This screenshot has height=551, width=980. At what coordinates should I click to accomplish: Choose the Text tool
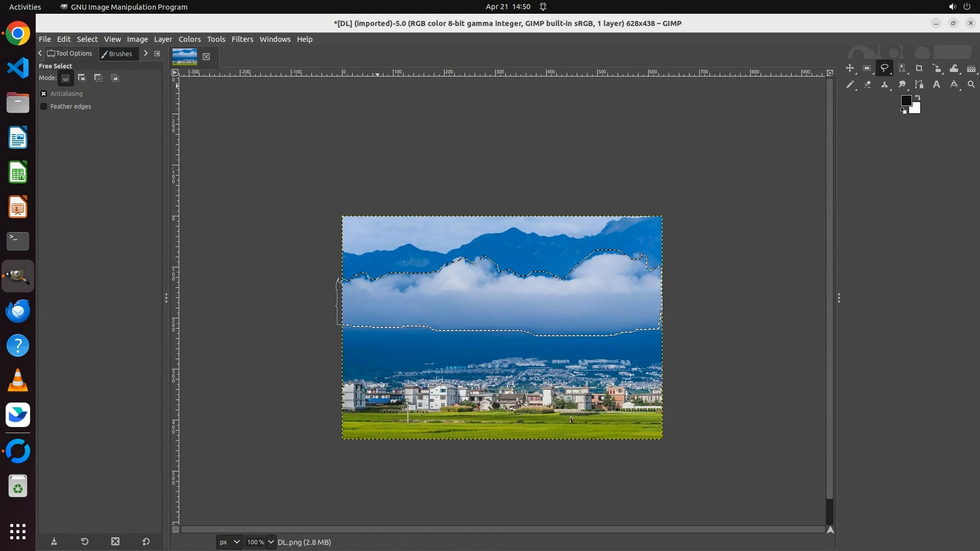936,85
